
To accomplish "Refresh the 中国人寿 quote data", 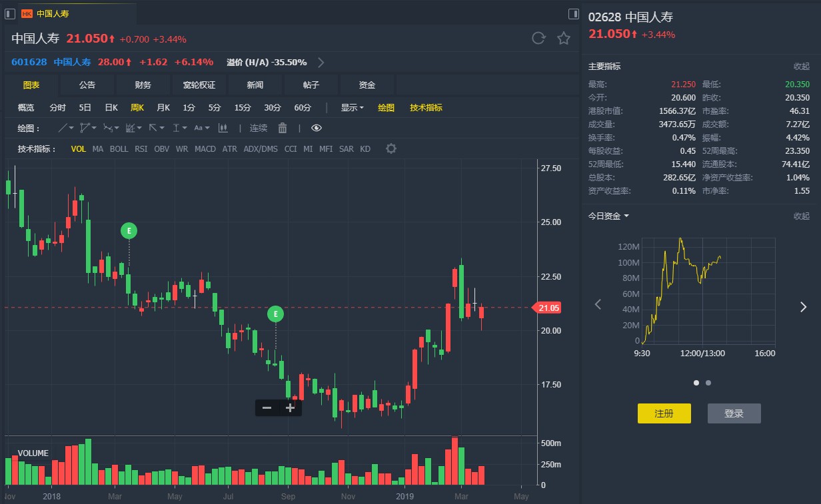I will (538, 38).
